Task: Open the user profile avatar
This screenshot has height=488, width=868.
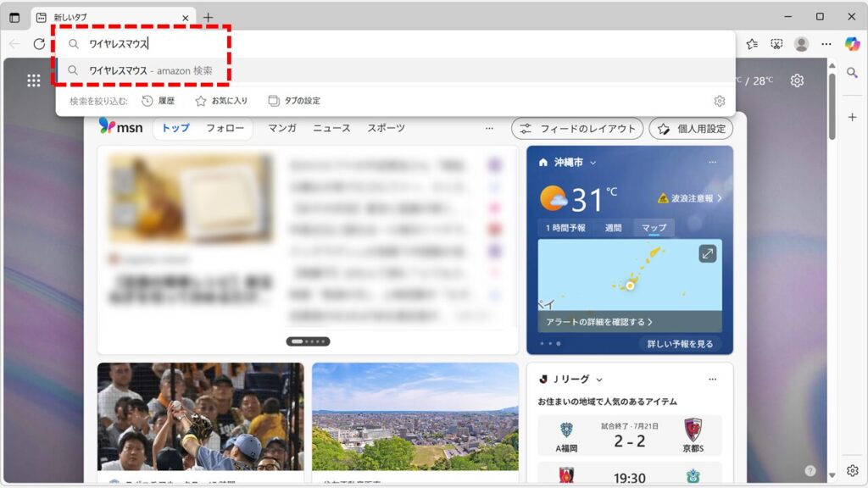Action: [801, 44]
